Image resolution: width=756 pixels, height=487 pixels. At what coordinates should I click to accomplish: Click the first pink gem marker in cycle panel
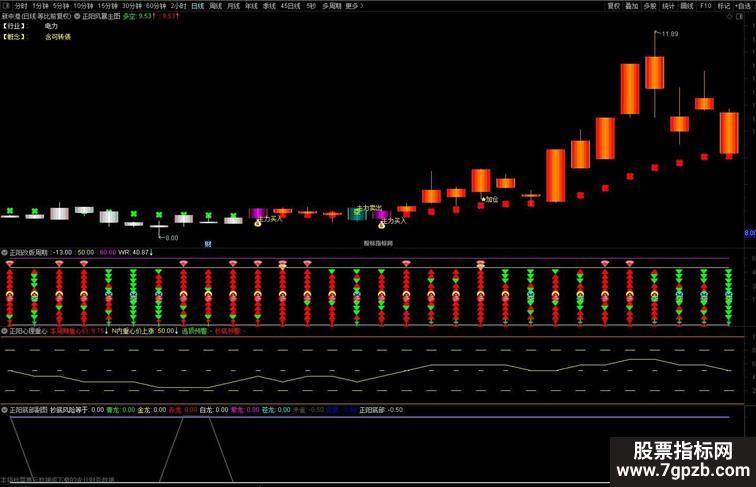coord(10,263)
